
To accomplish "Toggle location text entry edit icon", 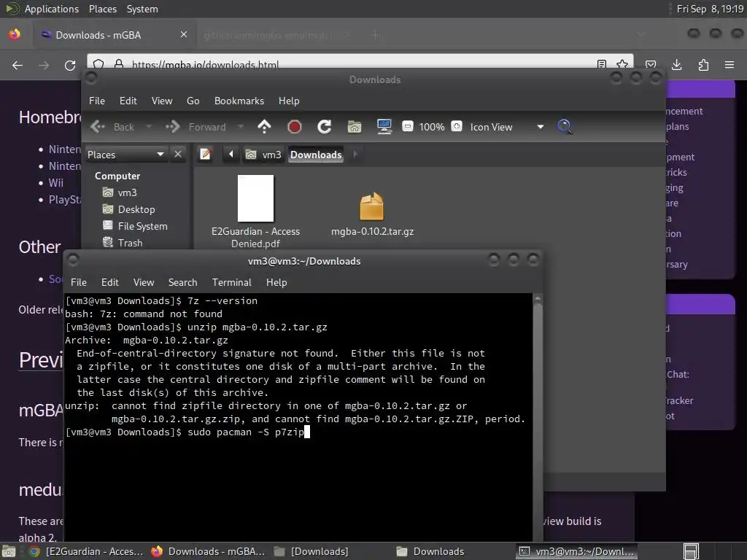I will pos(205,155).
